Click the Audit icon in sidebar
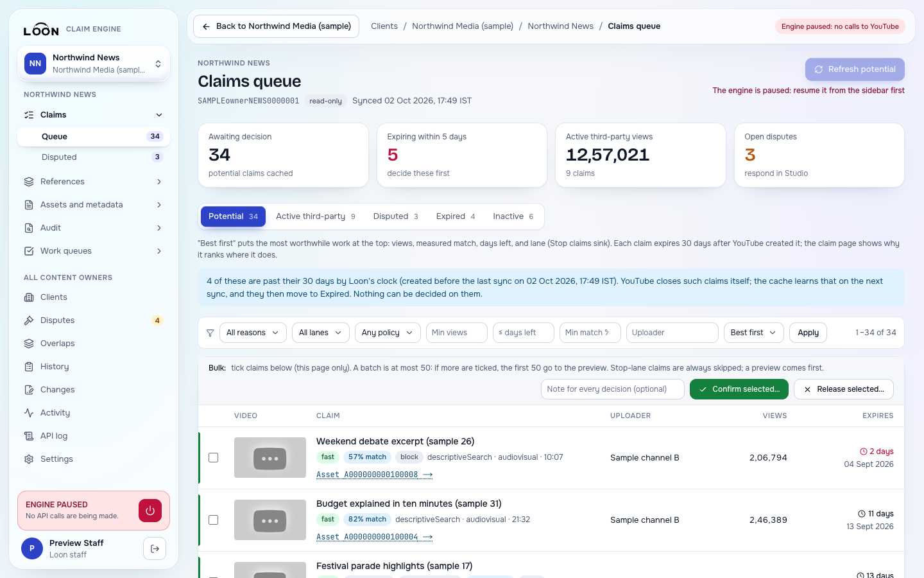This screenshot has width=924, height=578. 29,228
